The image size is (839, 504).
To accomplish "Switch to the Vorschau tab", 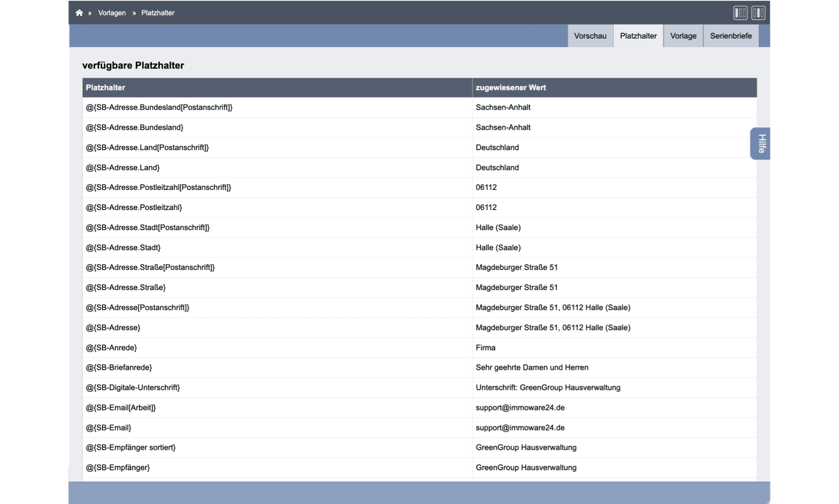I will point(590,36).
